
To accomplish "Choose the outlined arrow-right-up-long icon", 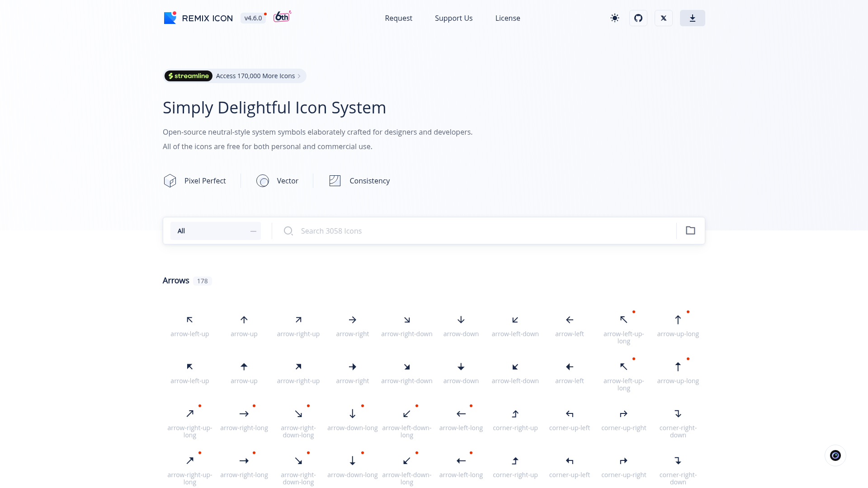I will click(x=190, y=414).
